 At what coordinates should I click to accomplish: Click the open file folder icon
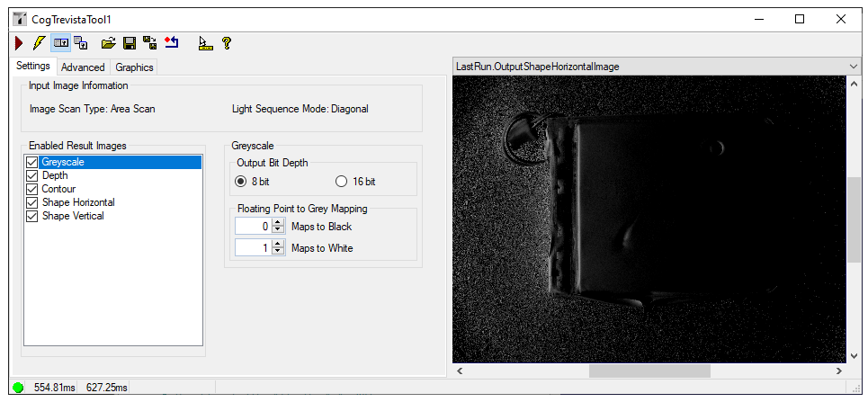(109, 42)
